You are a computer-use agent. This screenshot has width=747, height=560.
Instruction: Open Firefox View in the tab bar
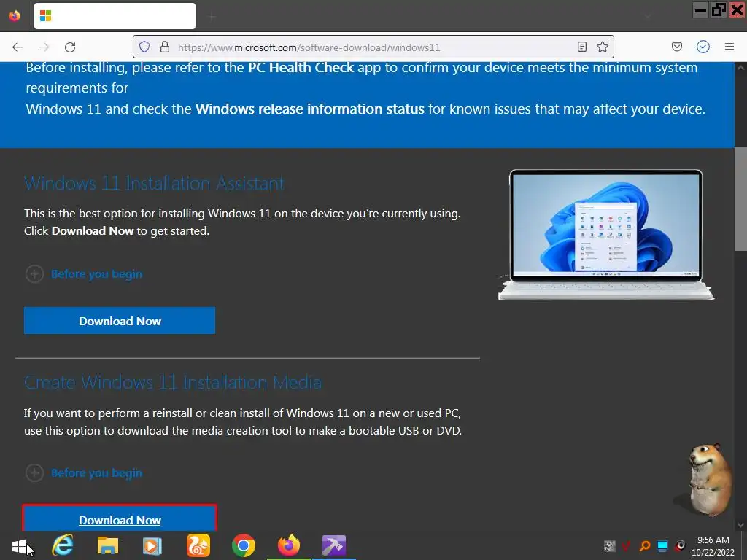pyautogui.click(x=15, y=16)
